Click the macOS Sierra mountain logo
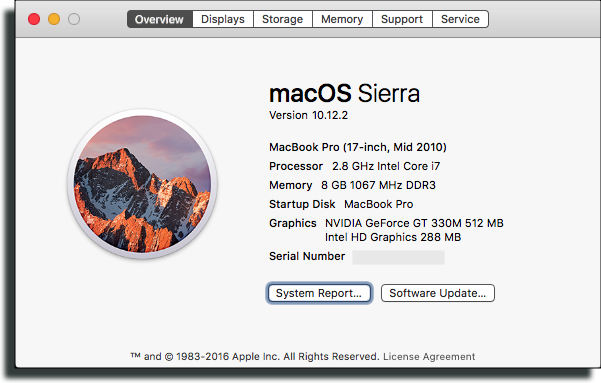 142,184
